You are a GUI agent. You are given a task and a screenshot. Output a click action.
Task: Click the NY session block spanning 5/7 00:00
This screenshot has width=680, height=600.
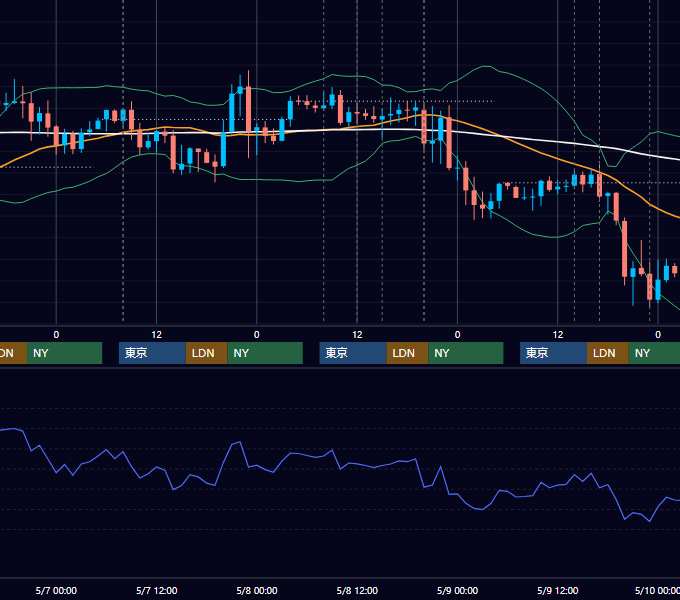click(x=64, y=353)
